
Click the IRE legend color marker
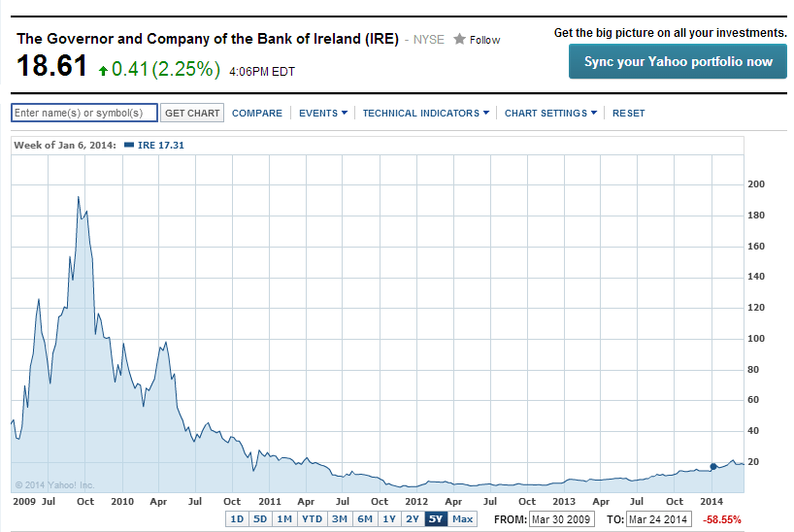(x=129, y=145)
